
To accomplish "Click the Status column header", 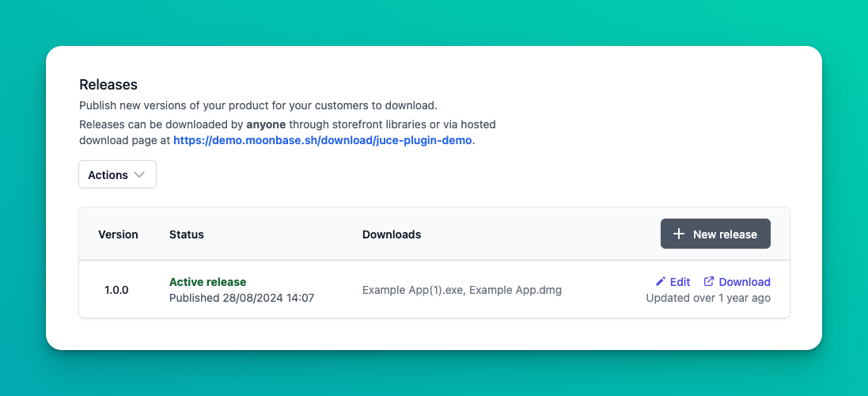I will pyautogui.click(x=187, y=234).
